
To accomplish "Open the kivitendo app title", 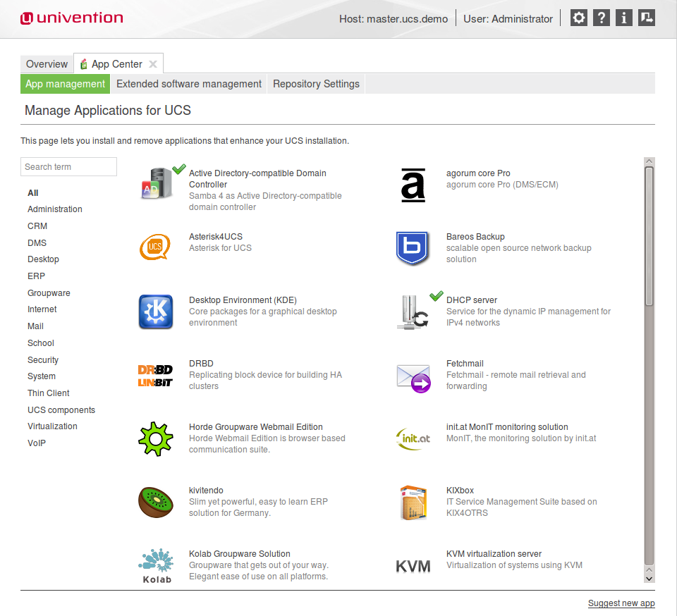I will [206, 490].
